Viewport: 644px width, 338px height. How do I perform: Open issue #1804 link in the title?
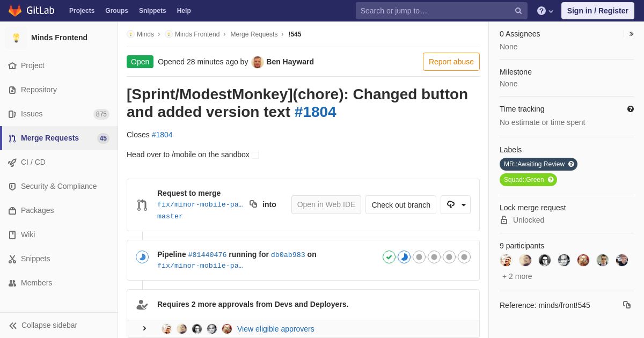click(x=316, y=112)
